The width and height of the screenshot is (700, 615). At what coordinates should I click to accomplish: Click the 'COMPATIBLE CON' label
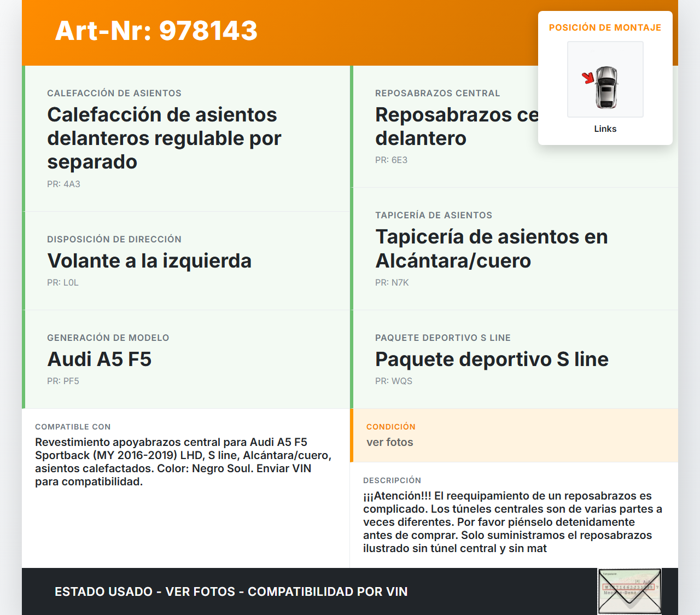[73, 427]
